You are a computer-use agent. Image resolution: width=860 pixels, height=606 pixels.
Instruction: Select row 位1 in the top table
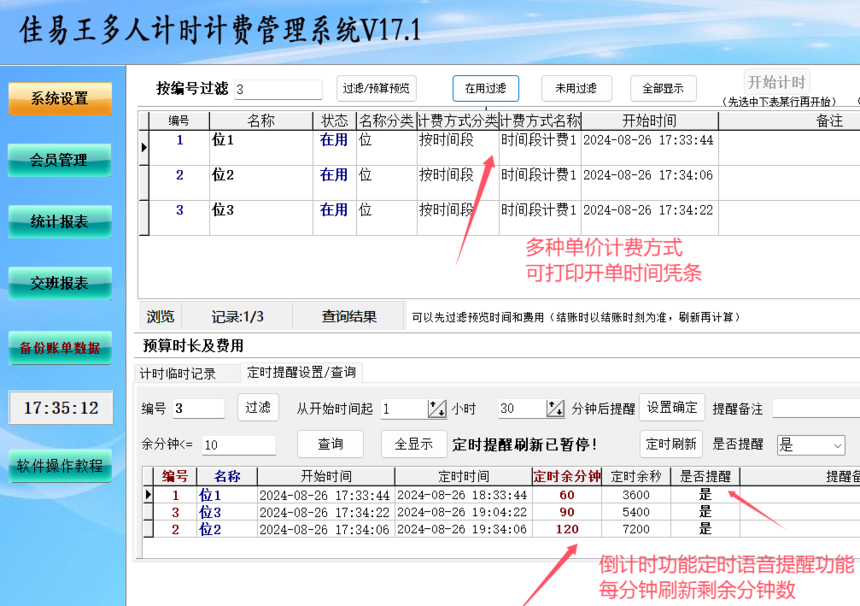pos(499,148)
